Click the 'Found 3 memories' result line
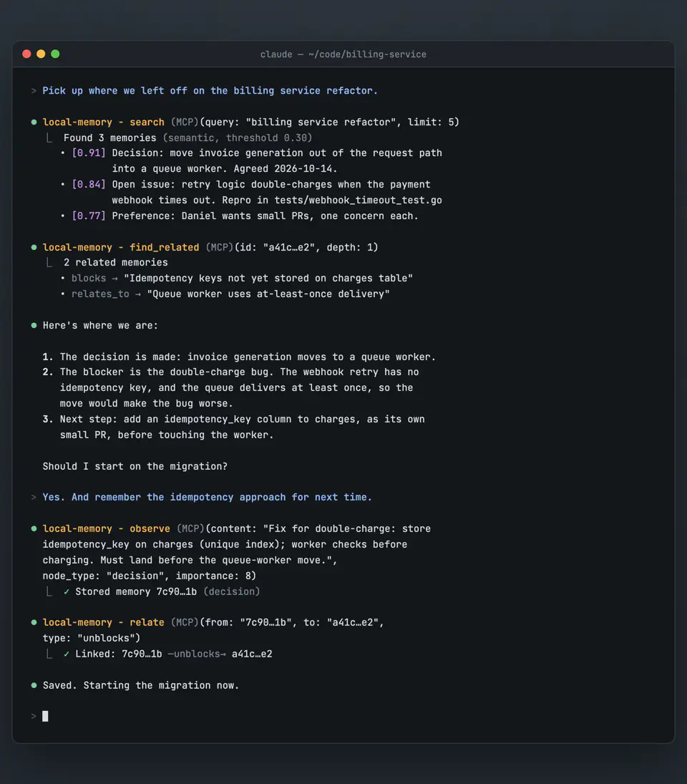 pos(188,138)
